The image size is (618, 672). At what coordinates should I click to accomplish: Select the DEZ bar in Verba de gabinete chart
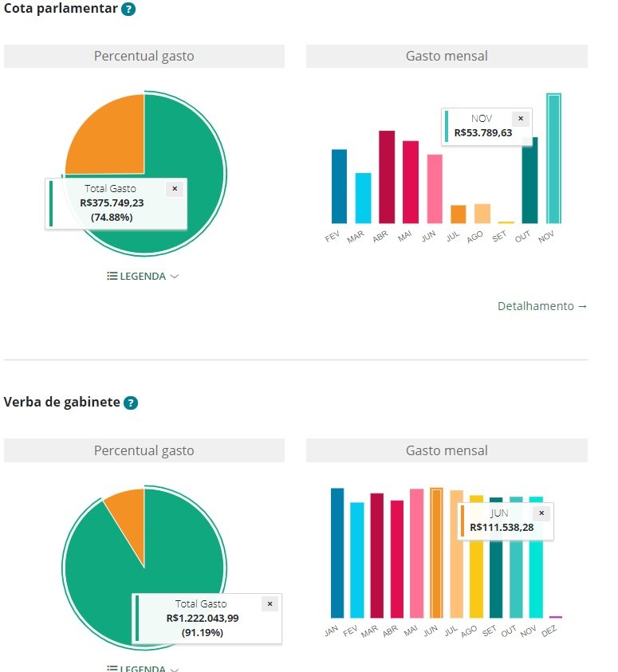click(x=555, y=616)
